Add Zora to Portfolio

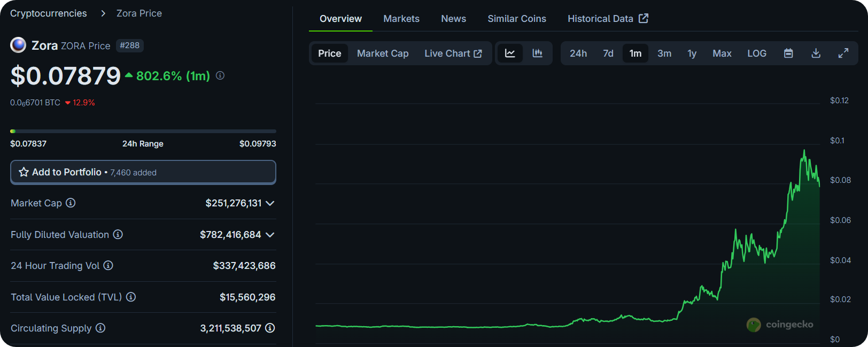[143, 172]
